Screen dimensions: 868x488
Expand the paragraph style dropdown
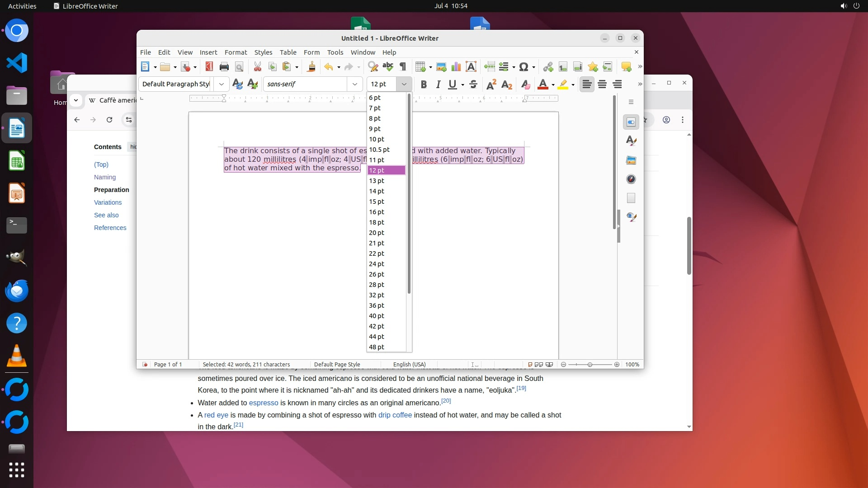click(x=221, y=84)
